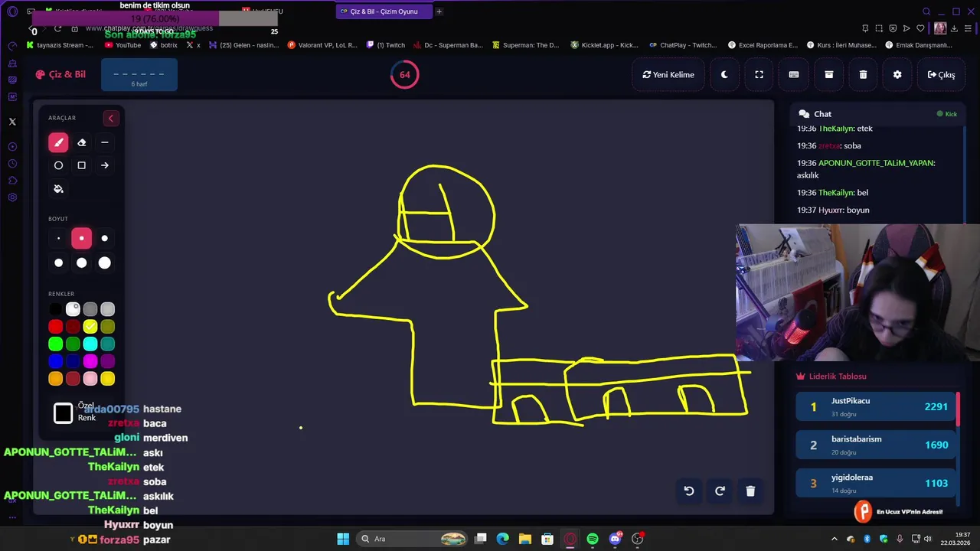Pick the magenta color swatch
The image size is (980, 551).
pyautogui.click(x=90, y=361)
